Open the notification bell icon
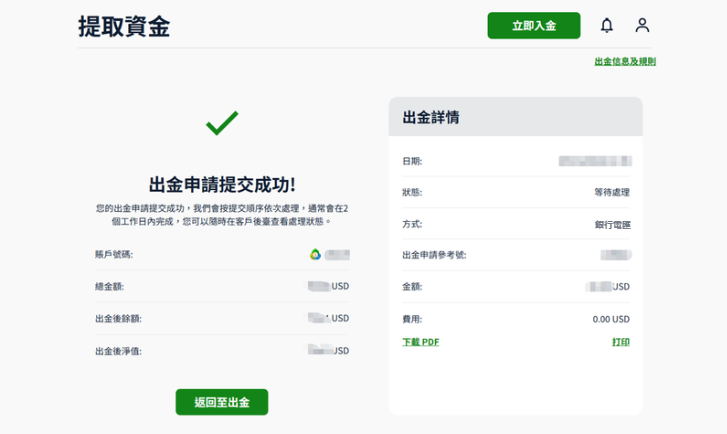This screenshot has width=727, height=434. (606, 25)
